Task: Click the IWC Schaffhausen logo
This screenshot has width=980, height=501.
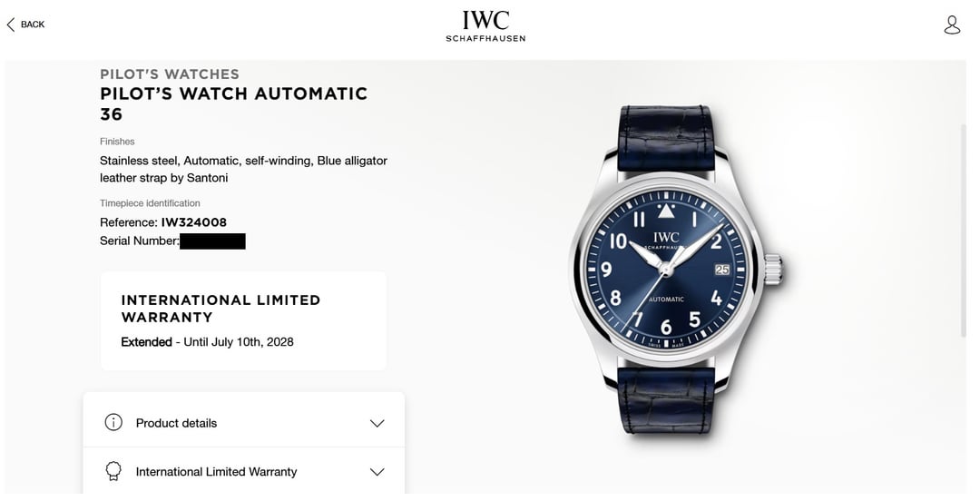Action: click(485, 25)
